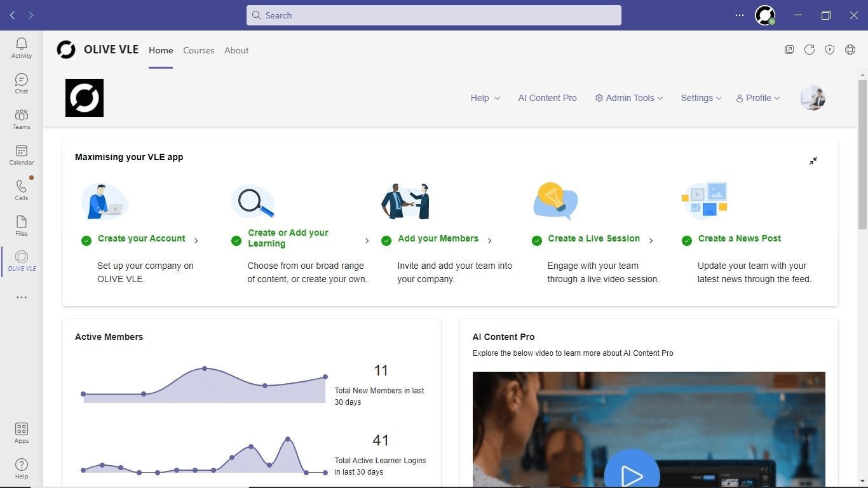Open the app permissions shield icon
The width and height of the screenshot is (868, 488).
[x=830, y=50]
